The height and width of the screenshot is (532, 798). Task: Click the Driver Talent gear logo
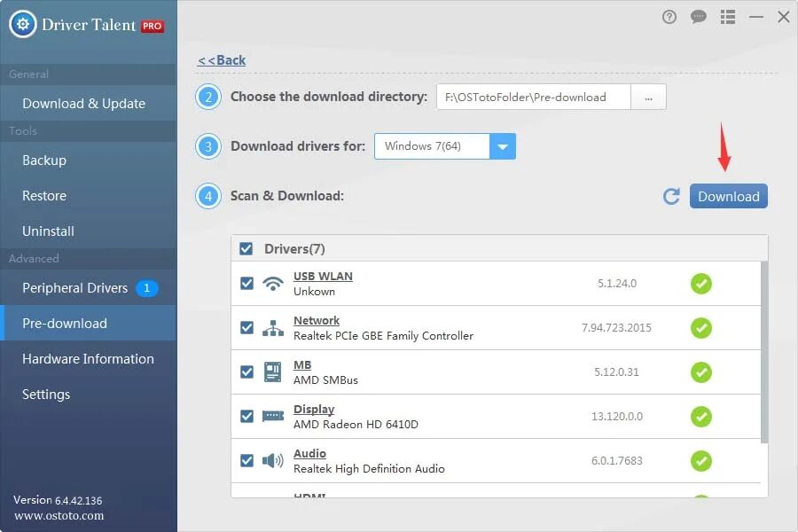23,24
